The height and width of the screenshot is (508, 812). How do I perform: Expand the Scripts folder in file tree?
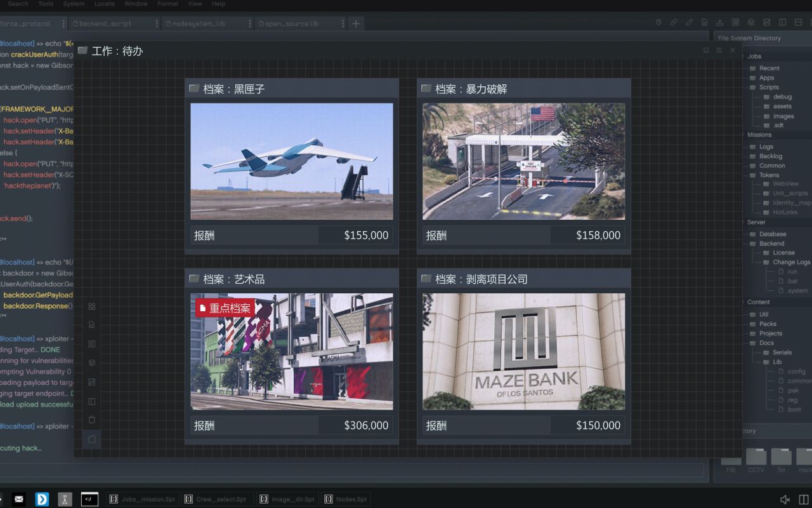764,87
